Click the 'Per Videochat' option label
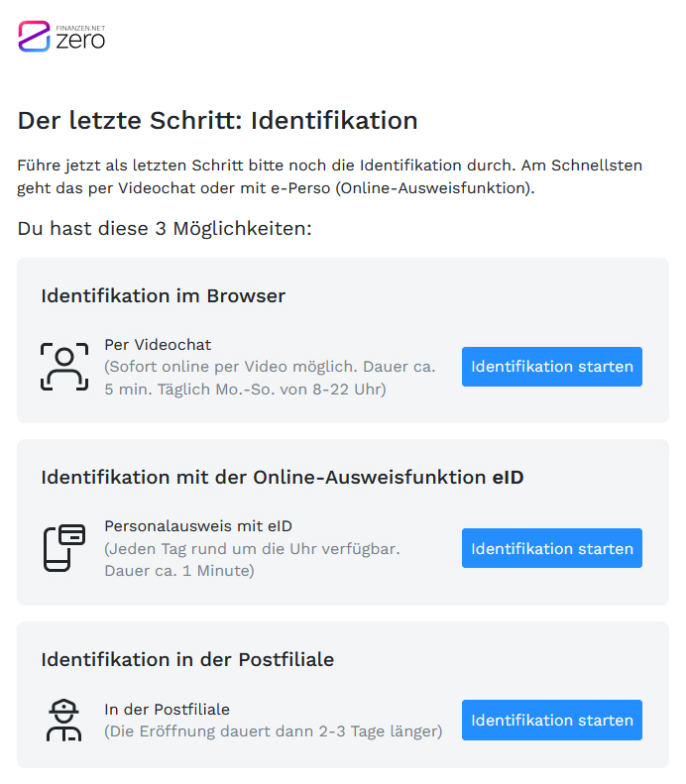 pos(158,345)
